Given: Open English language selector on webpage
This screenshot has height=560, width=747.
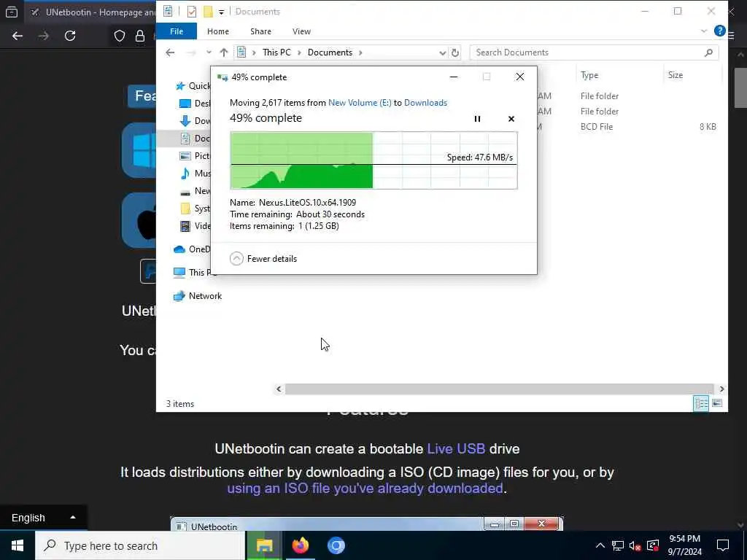Looking at the screenshot, I should tap(43, 518).
